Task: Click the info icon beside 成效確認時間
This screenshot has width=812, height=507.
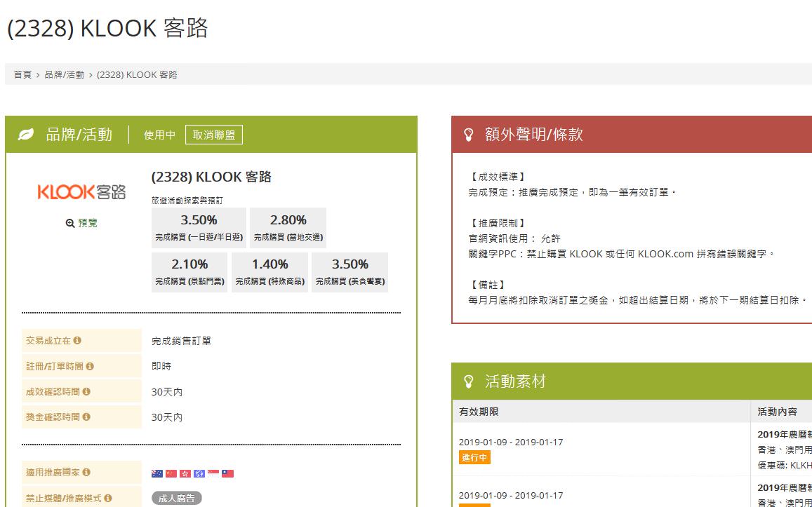Action: 86,391
